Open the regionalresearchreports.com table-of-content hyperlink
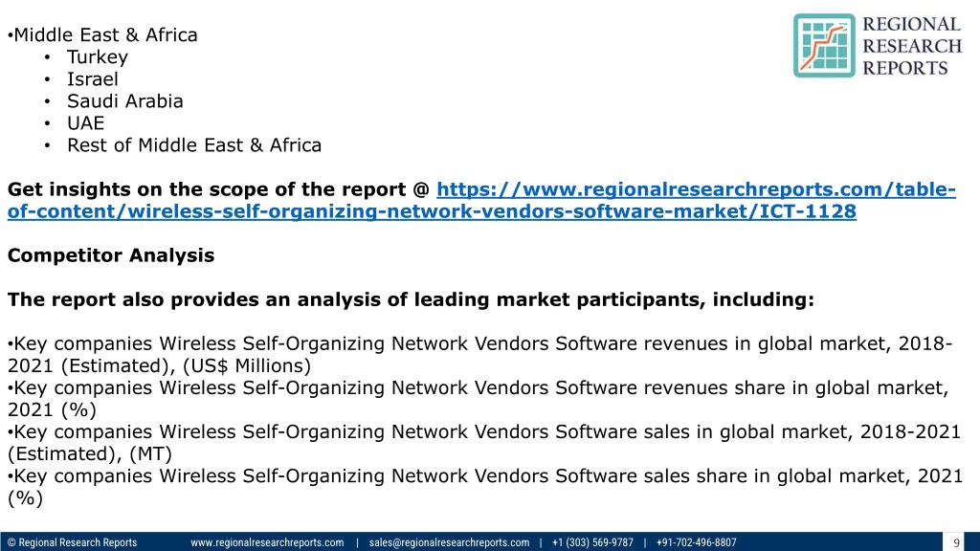The width and height of the screenshot is (980, 551). [x=697, y=189]
